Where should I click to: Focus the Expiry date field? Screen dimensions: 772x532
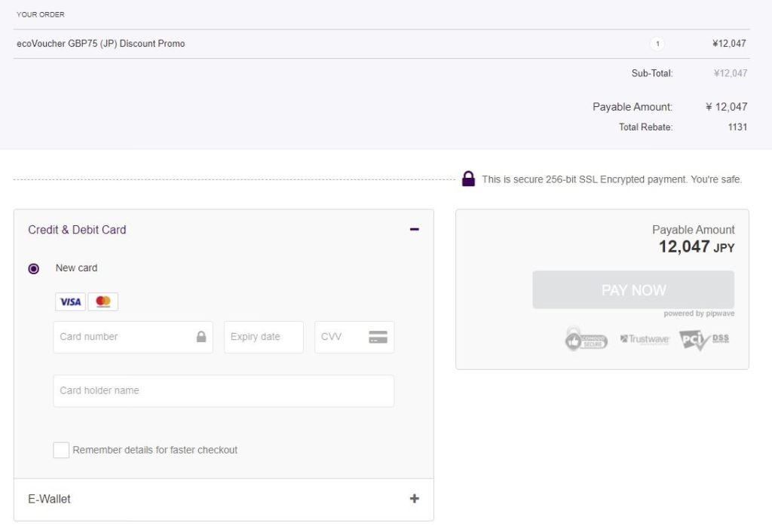tap(263, 337)
